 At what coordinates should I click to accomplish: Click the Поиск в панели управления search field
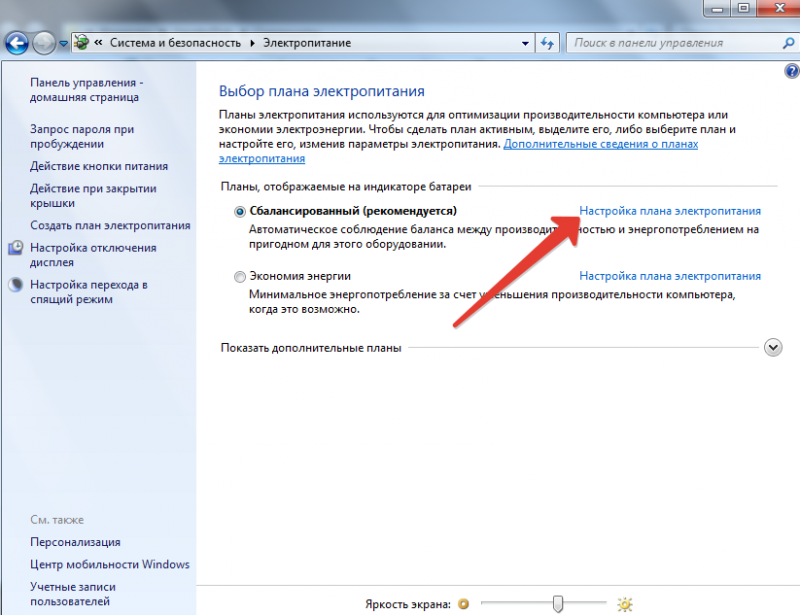(670, 44)
